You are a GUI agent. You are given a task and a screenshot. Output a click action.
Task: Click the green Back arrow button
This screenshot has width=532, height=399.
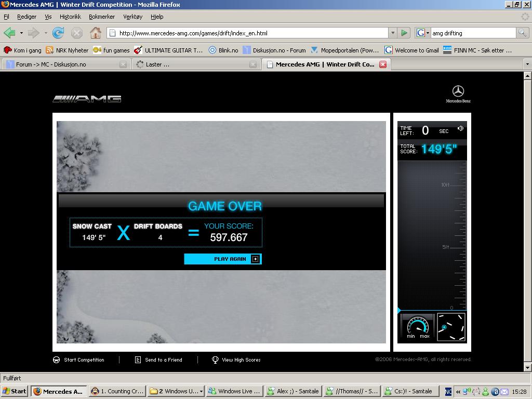pos(9,33)
